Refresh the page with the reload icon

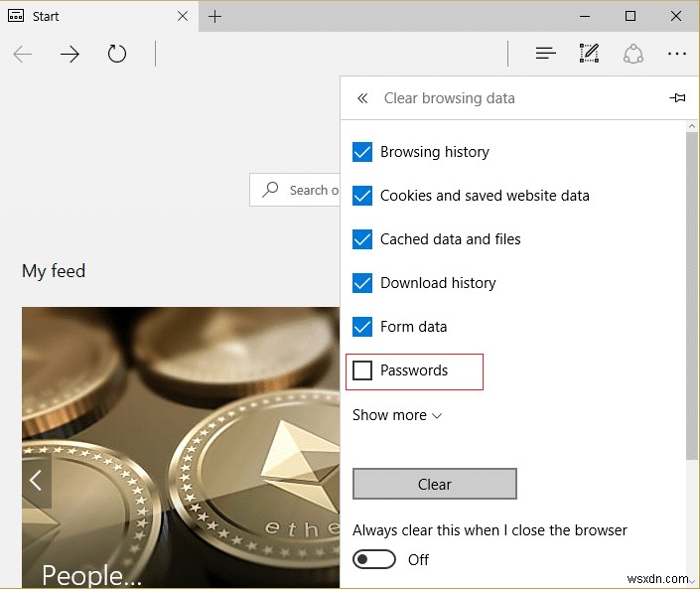(x=117, y=54)
